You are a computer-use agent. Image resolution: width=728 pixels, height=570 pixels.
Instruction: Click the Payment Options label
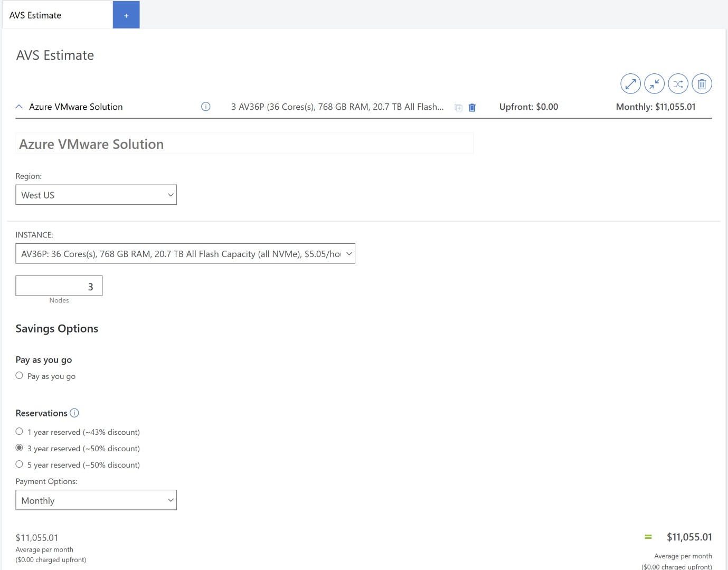tap(46, 481)
